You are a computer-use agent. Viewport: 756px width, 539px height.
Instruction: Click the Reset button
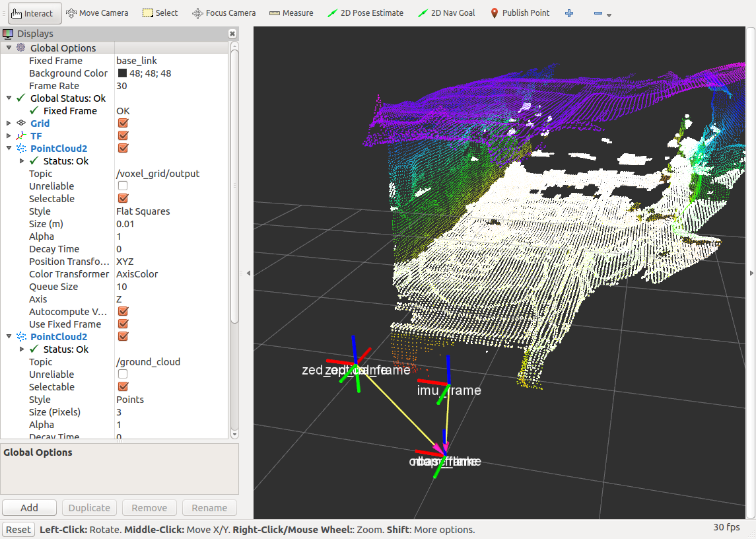18,530
